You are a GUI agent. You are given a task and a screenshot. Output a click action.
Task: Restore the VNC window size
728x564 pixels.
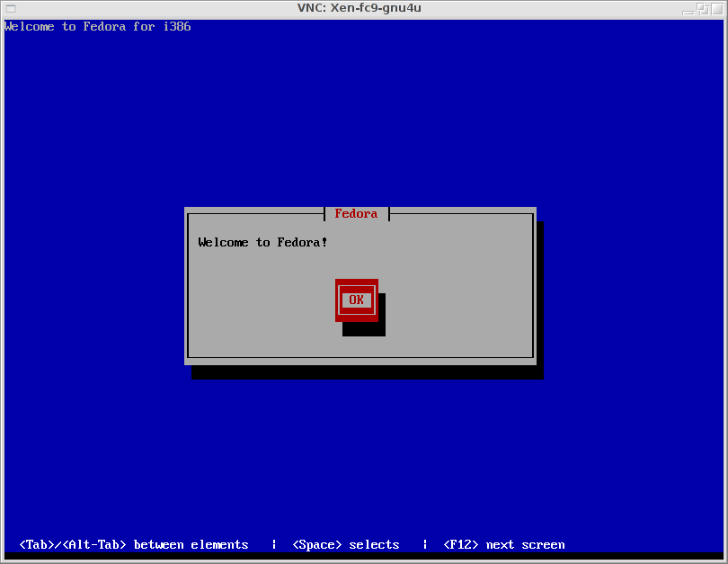tap(704, 9)
